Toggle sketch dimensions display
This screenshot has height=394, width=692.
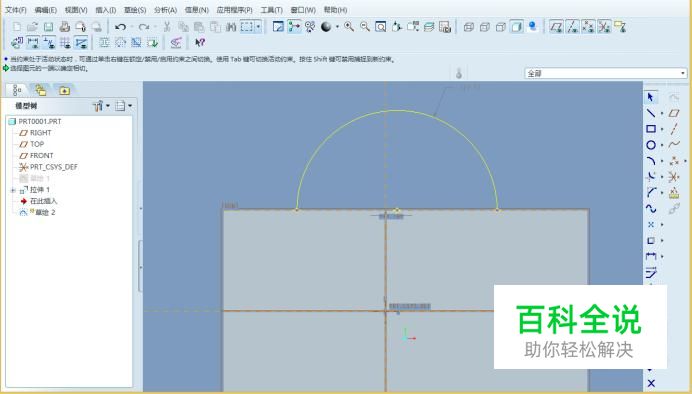click(x=33, y=42)
